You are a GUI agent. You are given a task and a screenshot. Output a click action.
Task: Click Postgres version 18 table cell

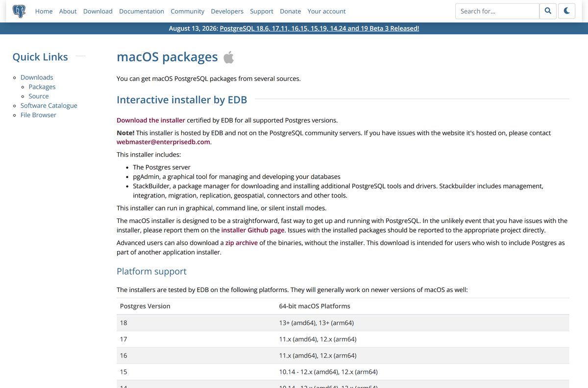[196, 323]
